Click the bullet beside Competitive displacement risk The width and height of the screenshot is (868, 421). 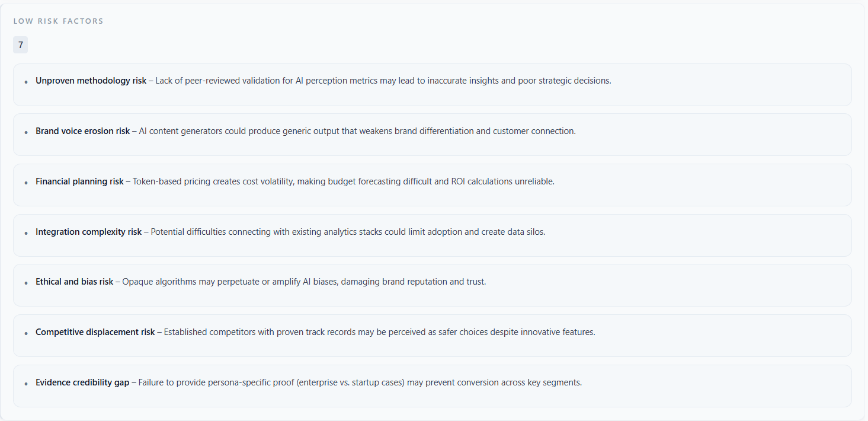(26, 333)
